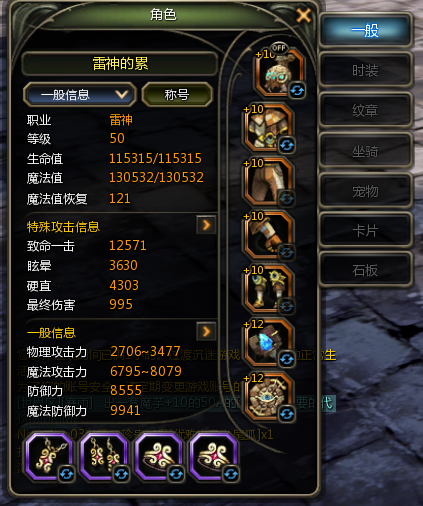Click the earrings accessory slot
The width and height of the screenshot is (423, 506).
coord(104,457)
